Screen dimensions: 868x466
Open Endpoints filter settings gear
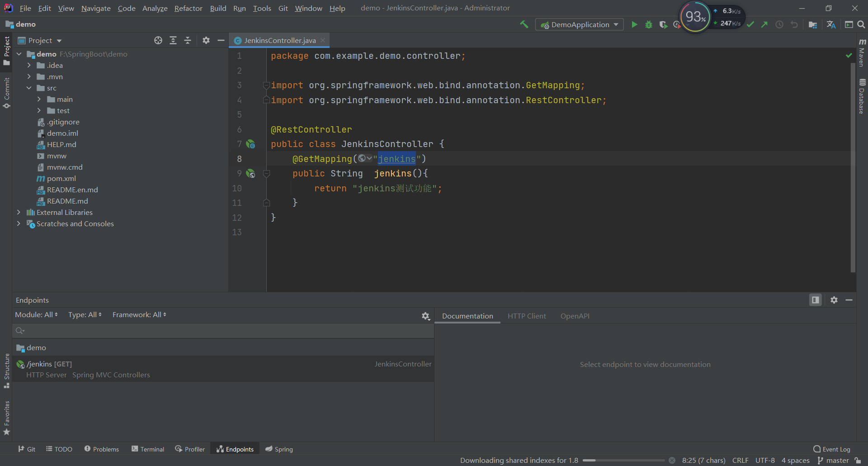pos(425,316)
